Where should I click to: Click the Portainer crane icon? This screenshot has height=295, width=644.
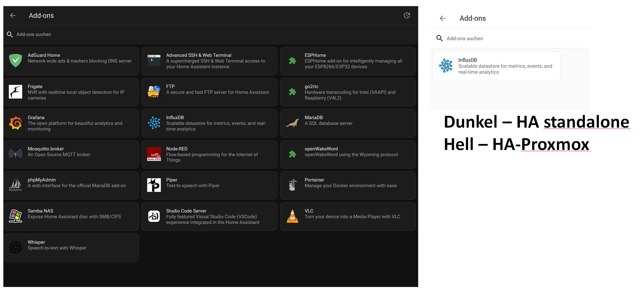tap(292, 185)
